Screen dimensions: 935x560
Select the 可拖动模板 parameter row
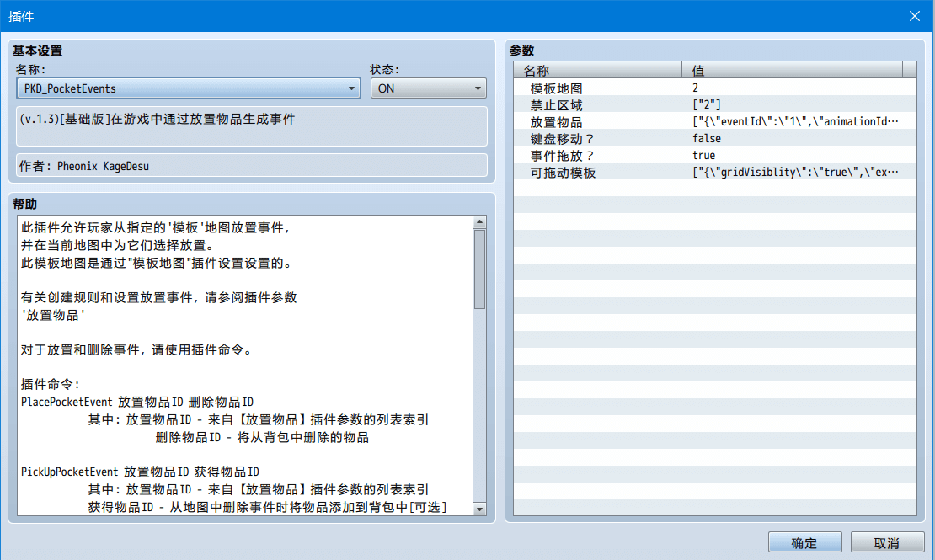pyautogui.click(x=714, y=173)
